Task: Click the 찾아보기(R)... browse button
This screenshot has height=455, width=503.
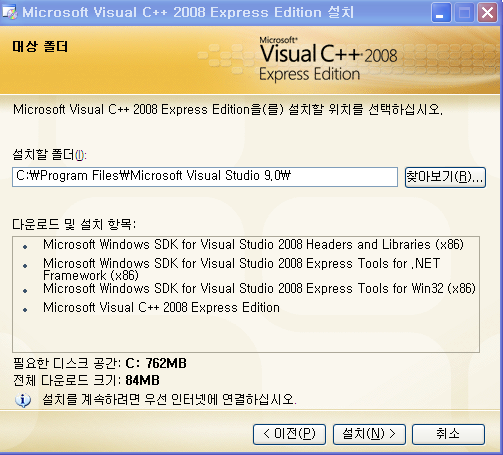Action: 445,177
